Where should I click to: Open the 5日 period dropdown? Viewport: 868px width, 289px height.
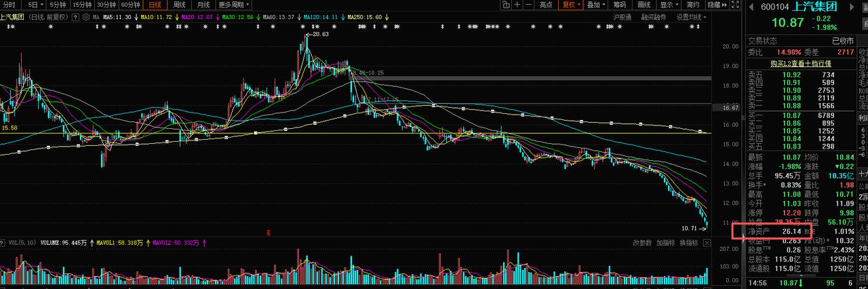pos(33,5)
